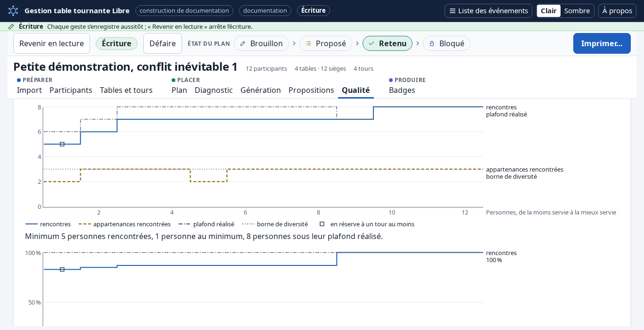
Task: Open the Participants tab
Action: 71,90
